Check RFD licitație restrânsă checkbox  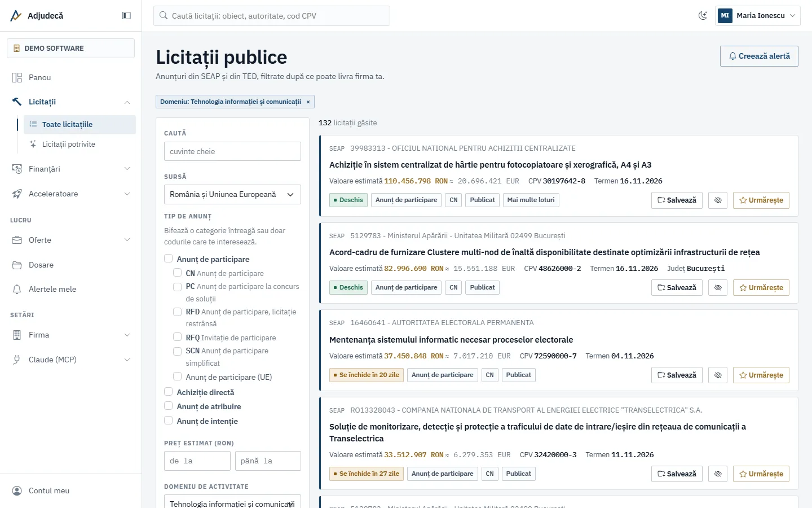(x=177, y=312)
